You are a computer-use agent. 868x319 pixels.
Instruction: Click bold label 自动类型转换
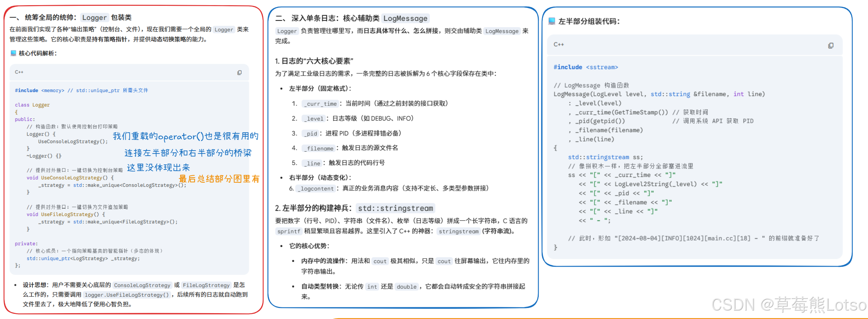[x=320, y=286]
